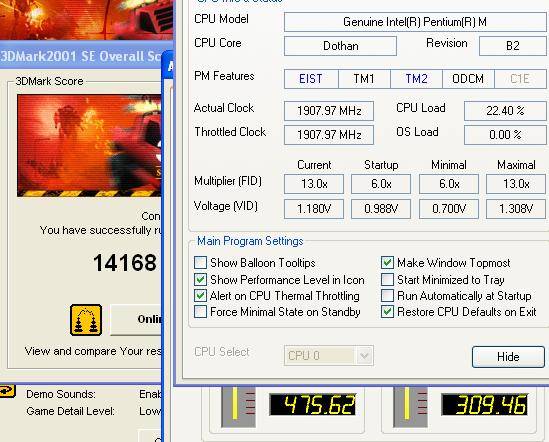
Task: Enable Start Minimized to Tray
Action: pyautogui.click(x=387, y=279)
